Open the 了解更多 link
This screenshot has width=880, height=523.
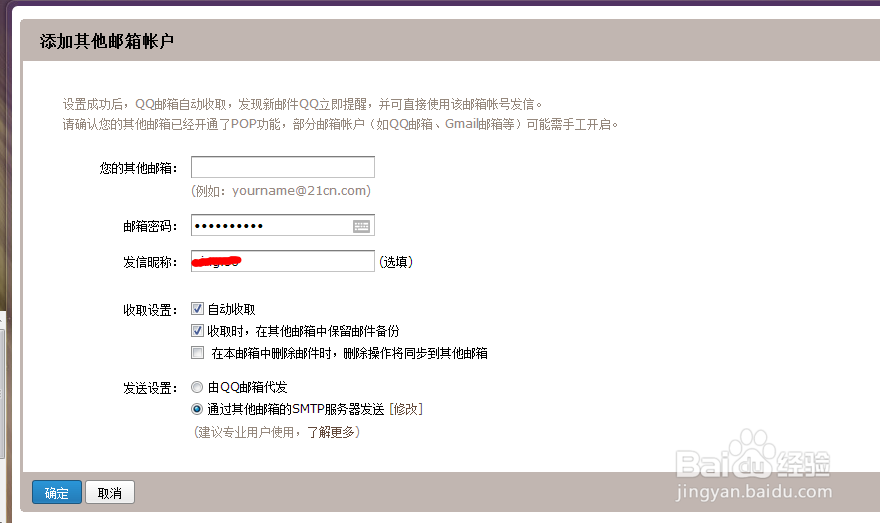pos(331,432)
